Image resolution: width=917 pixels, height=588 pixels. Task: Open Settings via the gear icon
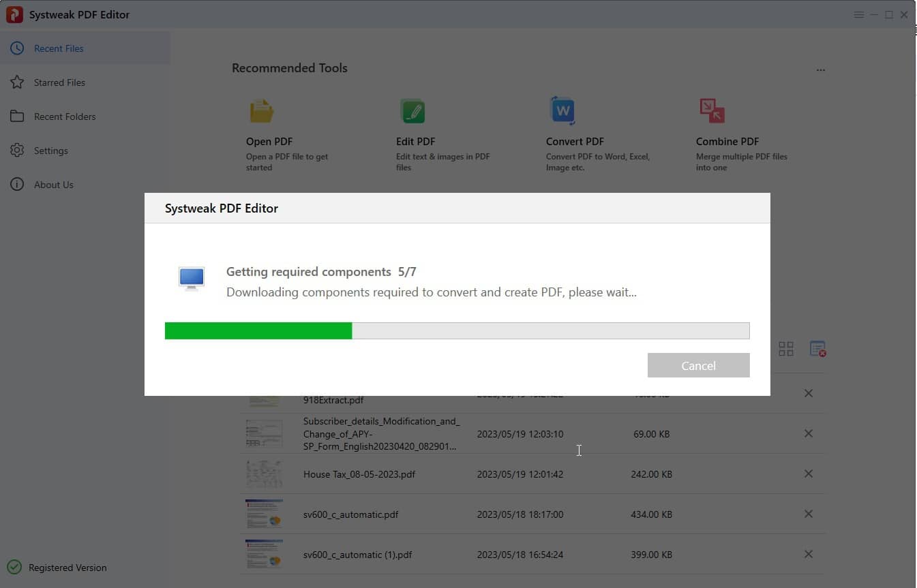coord(17,151)
